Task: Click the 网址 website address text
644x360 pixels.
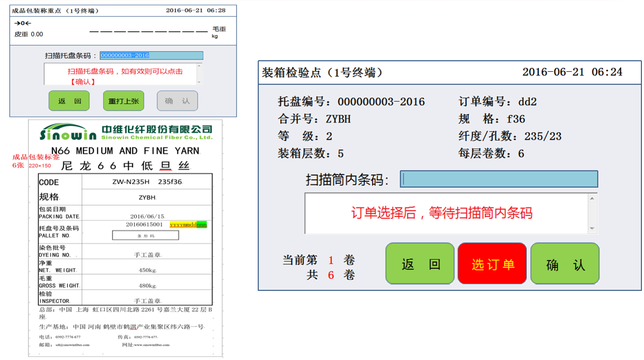Action: (x=146, y=345)
